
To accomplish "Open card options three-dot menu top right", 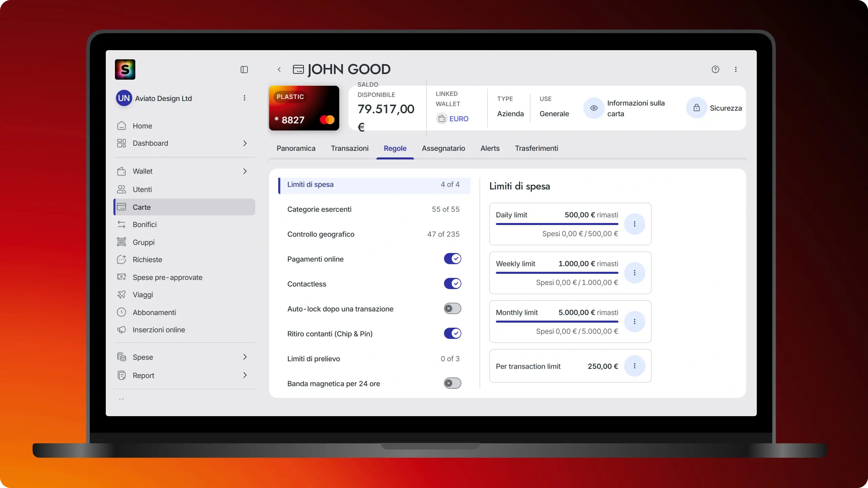I will (x=735, y=69).
